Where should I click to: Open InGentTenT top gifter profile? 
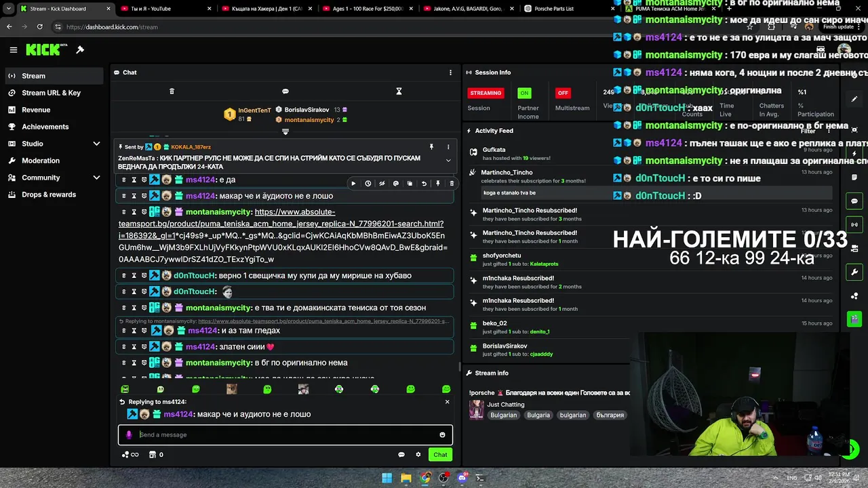pyautogui.click(x=254, y=110)
